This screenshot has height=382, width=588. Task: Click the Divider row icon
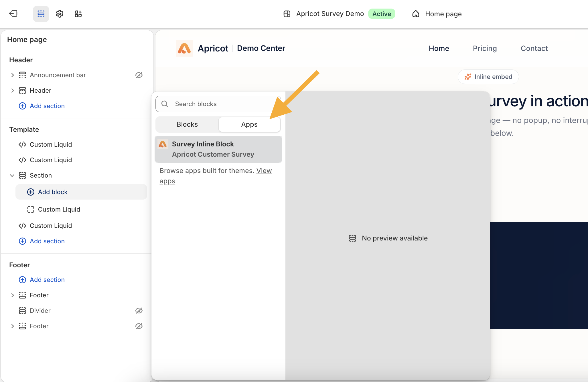point(22,311)
